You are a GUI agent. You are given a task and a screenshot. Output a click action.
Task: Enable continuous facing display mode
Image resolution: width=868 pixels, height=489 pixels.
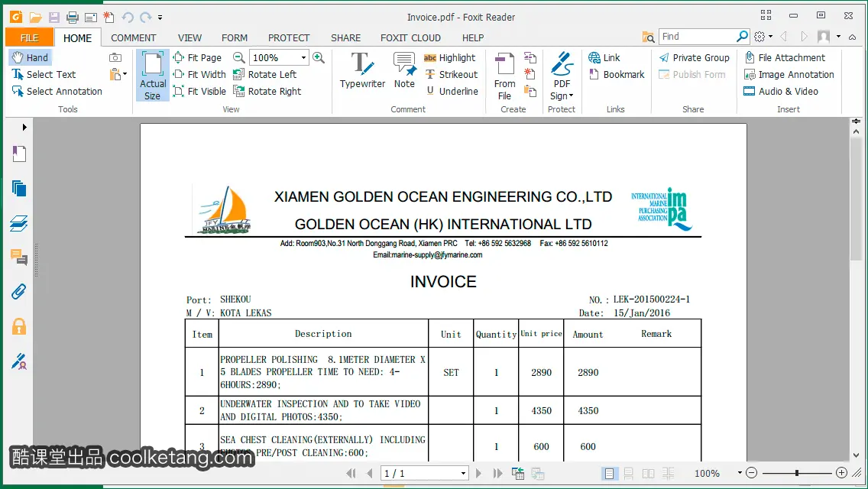coord(668,474)
